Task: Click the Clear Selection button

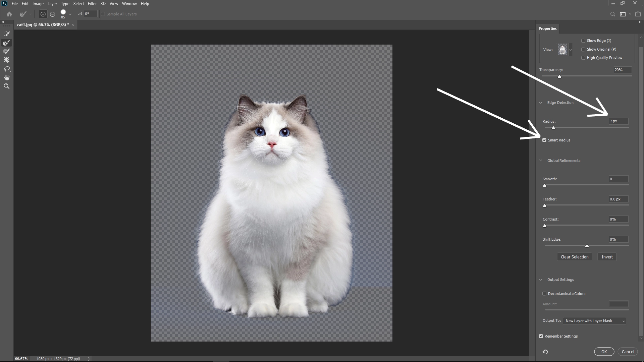Action: click(x=574, y=257)
